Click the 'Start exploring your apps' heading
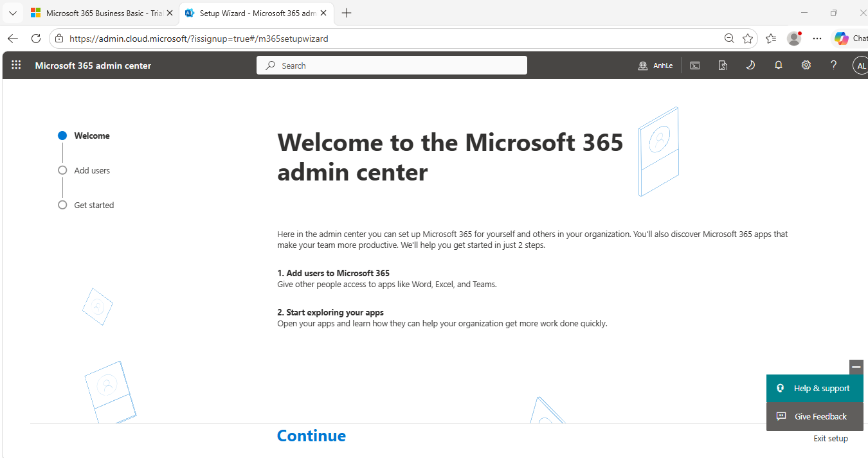 pos(330,312)
